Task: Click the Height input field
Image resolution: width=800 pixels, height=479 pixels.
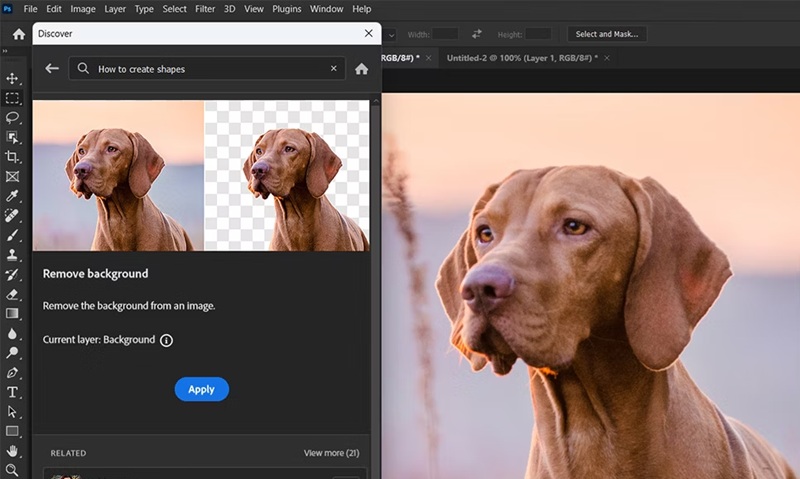Action: coord(538,34)
